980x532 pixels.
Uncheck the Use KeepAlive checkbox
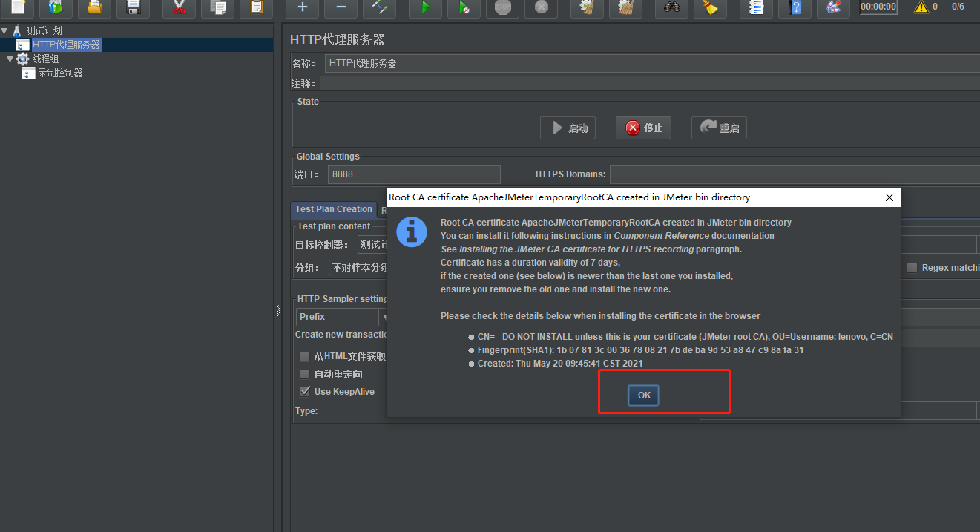pos(304,391)
